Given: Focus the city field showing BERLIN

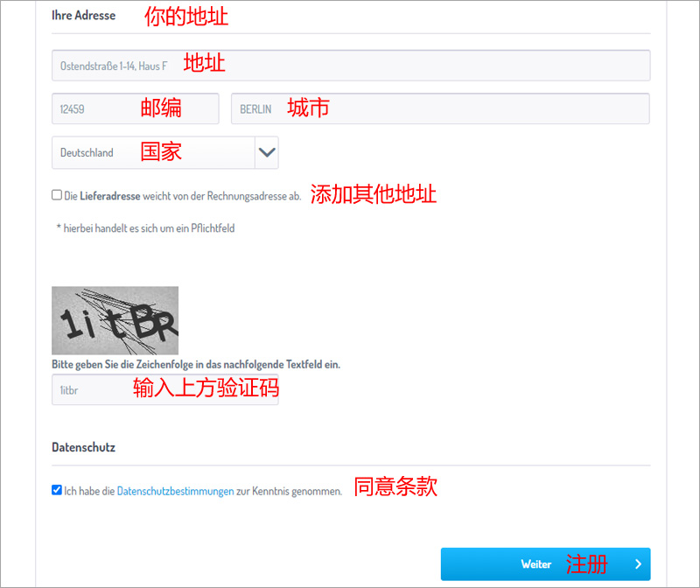Looking at the screenshot, I should pyautogui.click(x=440, y=108).
